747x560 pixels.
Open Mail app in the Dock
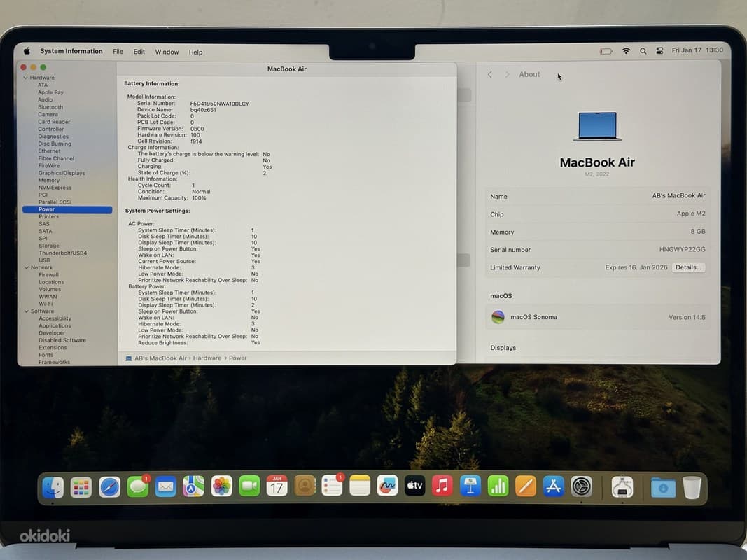(x=165, y=487)
